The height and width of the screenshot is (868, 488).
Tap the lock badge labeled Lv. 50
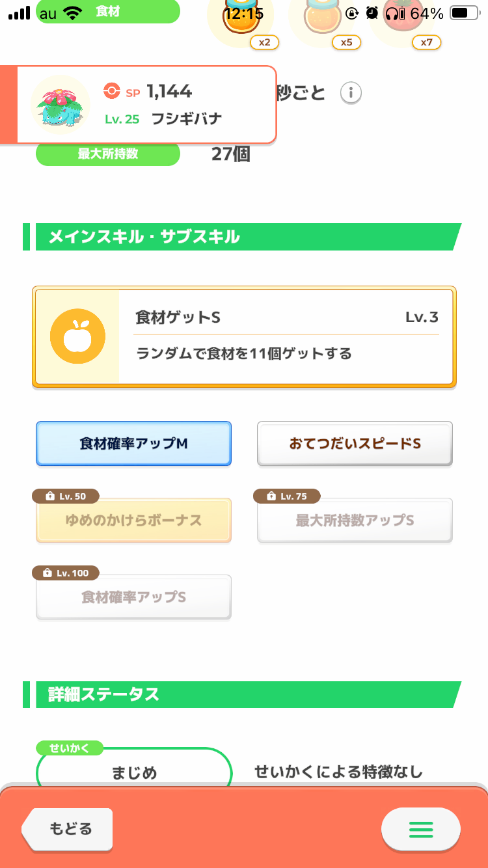point(66,496)
